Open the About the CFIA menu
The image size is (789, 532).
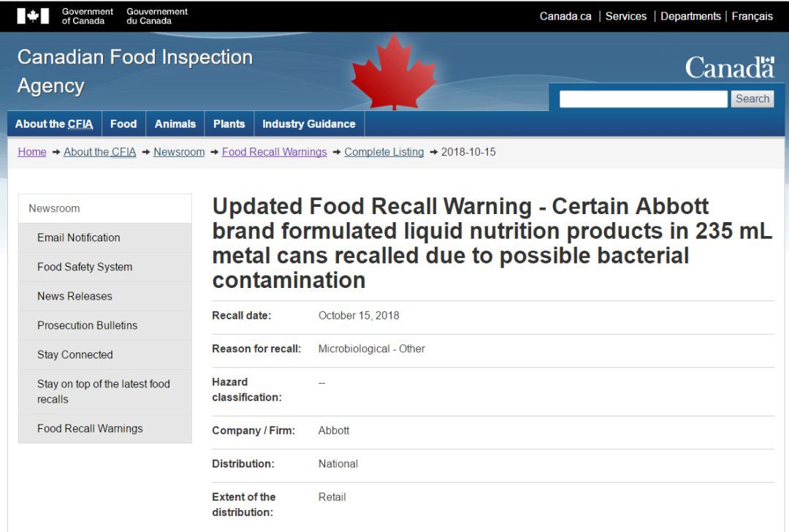(x=54, y=124)
